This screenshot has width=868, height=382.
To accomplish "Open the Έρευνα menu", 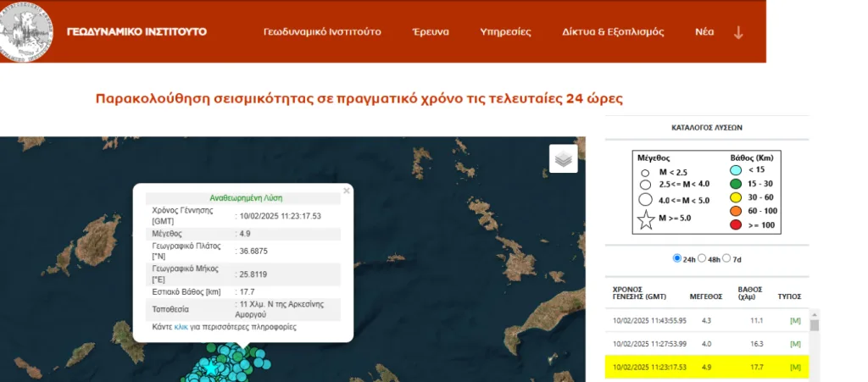I will 431,32.
